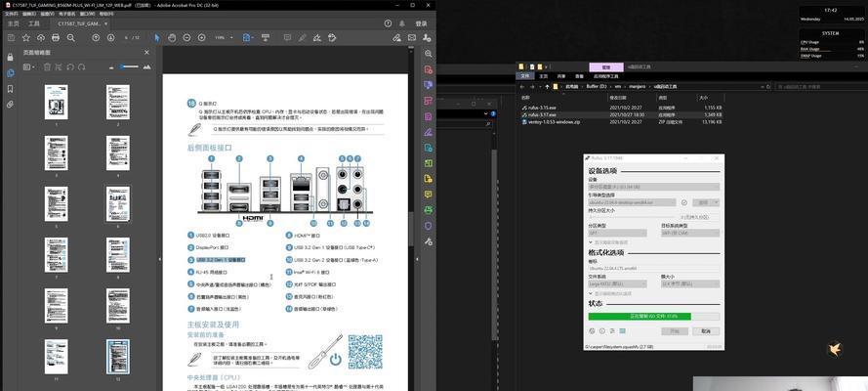
Task: Select the hand pan tool in Acrobat
Action: pyautogui.click(x=172, y=38)
